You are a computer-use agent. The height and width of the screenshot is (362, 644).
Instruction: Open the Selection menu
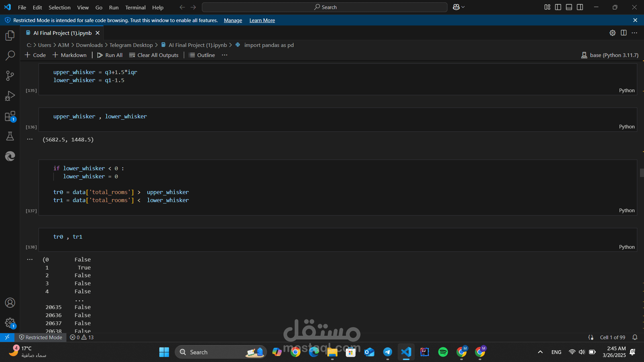coord(59,7)
